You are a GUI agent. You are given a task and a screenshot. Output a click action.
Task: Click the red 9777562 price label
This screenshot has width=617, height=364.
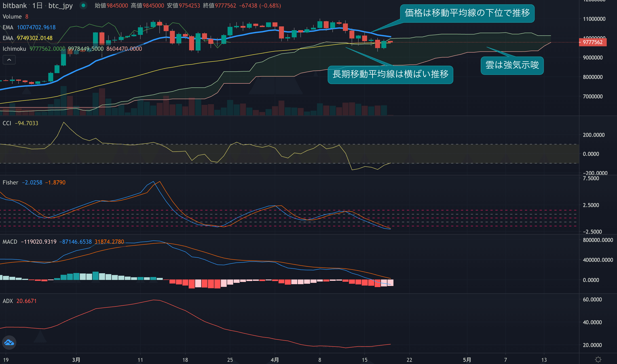[592, 42]
